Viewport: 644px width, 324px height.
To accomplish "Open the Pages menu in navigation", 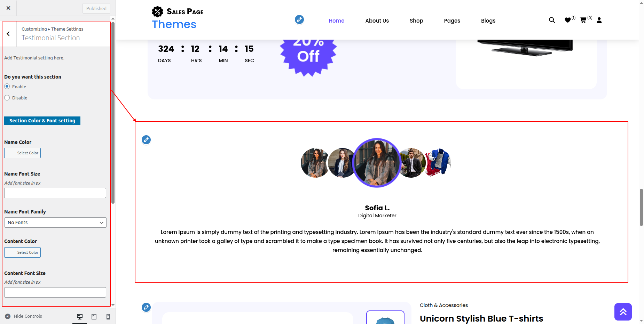I will (x=452, y=21).
